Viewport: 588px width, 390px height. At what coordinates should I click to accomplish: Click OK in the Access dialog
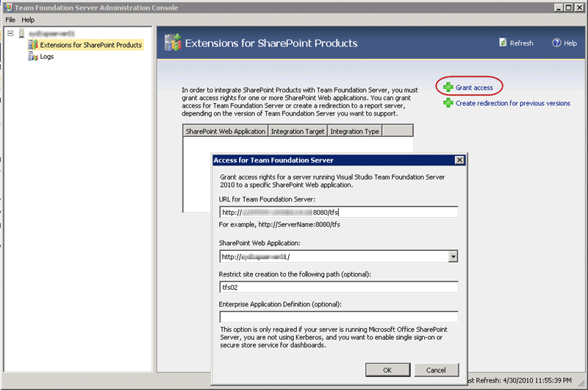point(387,370)
